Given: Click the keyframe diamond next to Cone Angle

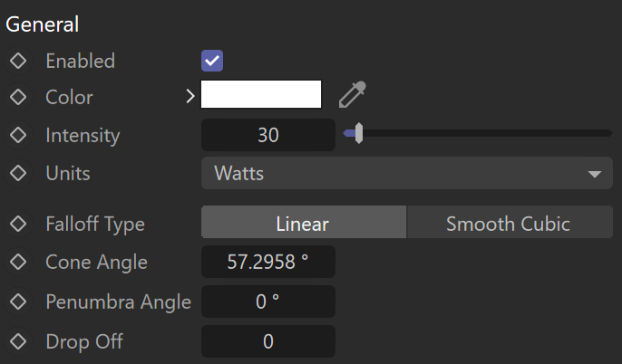Looking at the screenshot, I should tap(18, 262).
